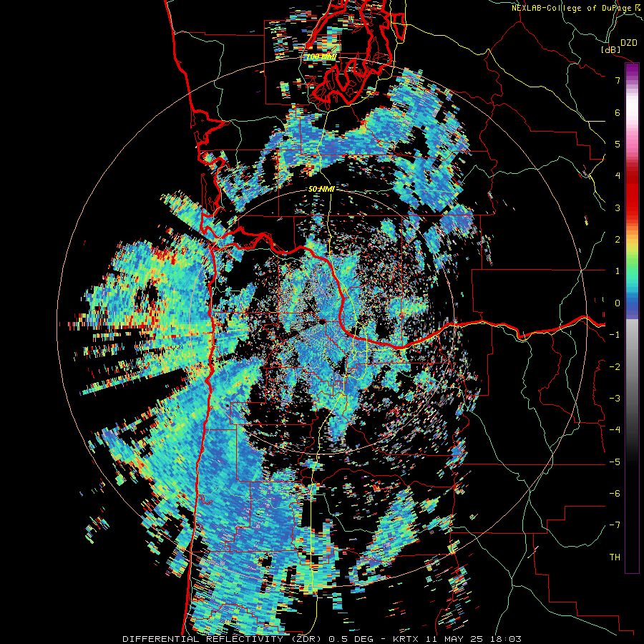Click the 100 NMI range ring label
The width and height of the screenshot is (644, 644).
click(321, 57)
